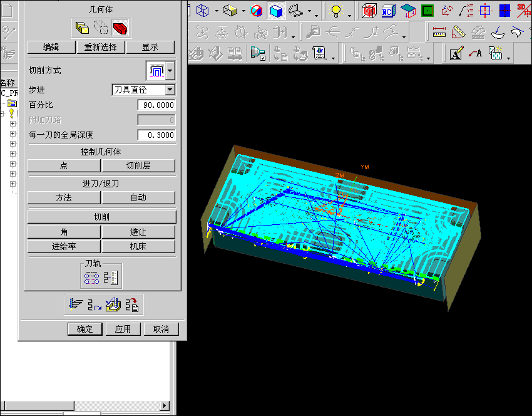Click the List tool path icon
The height and width of the screenshot is (416, 532).
pos(133,304)
